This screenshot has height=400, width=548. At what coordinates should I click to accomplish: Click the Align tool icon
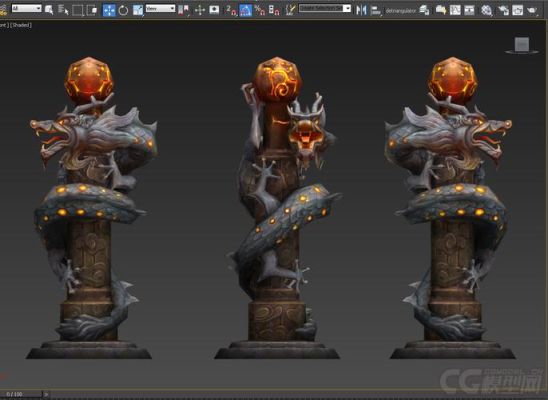376,10
